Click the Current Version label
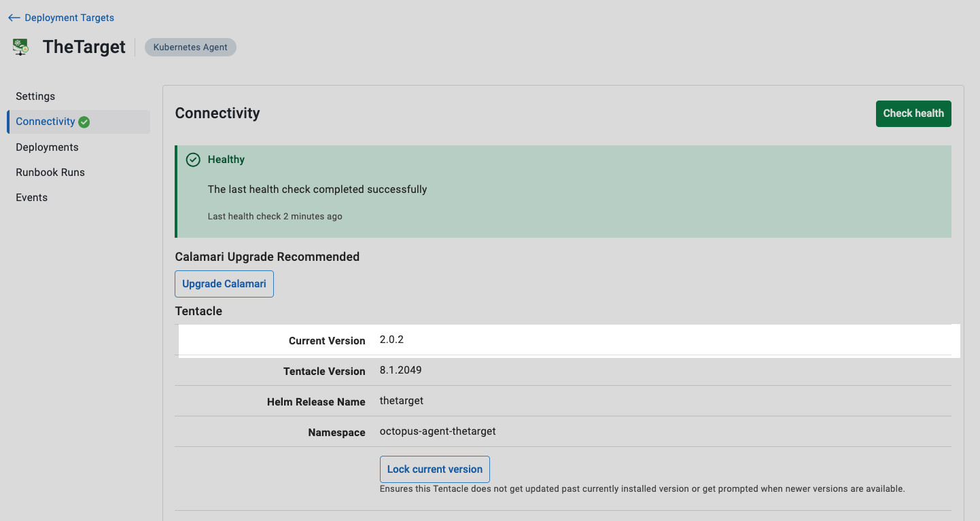980x521 pixels. (327, 341)
